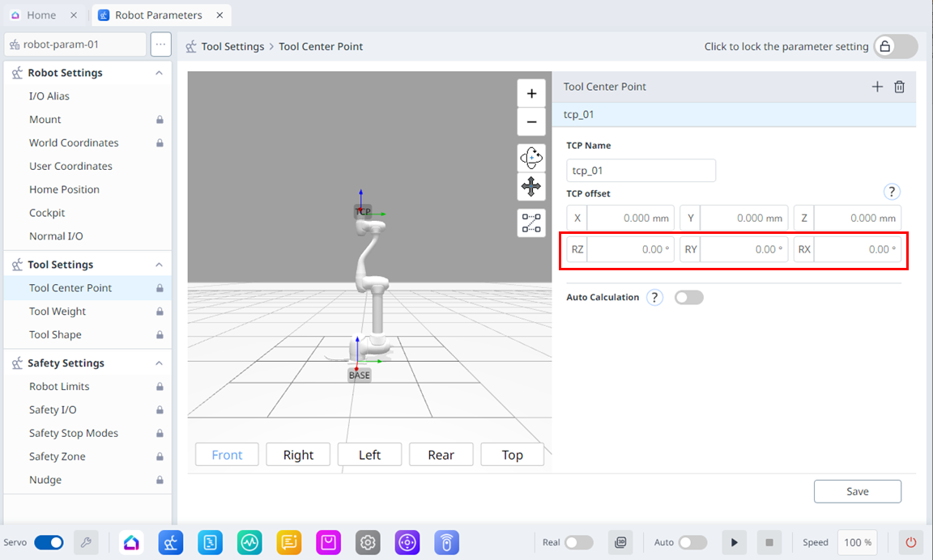Collapse the Safety Settings section

point(160,363)
